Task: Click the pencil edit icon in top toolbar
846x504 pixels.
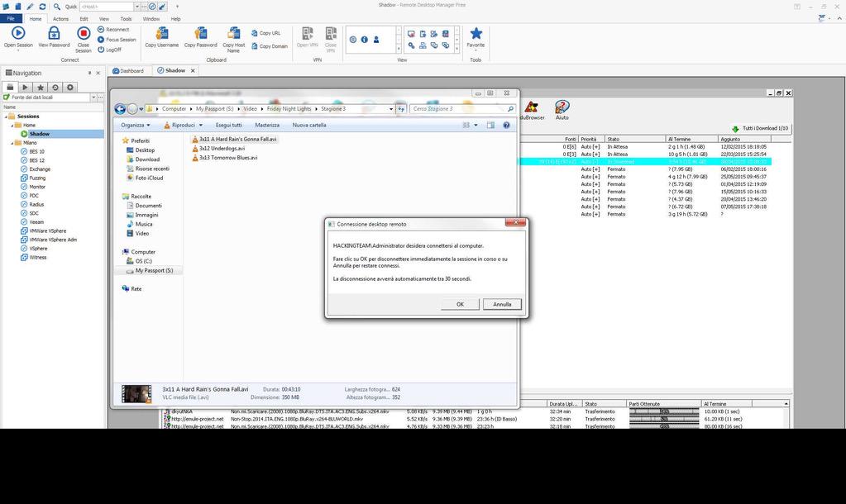Action: click(31, 7)
